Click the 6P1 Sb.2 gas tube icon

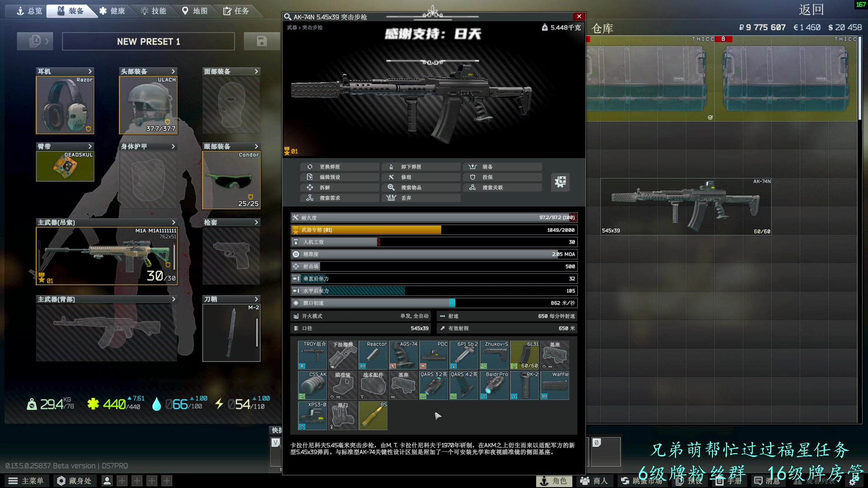pyautogui.click(x=464, y=355)
